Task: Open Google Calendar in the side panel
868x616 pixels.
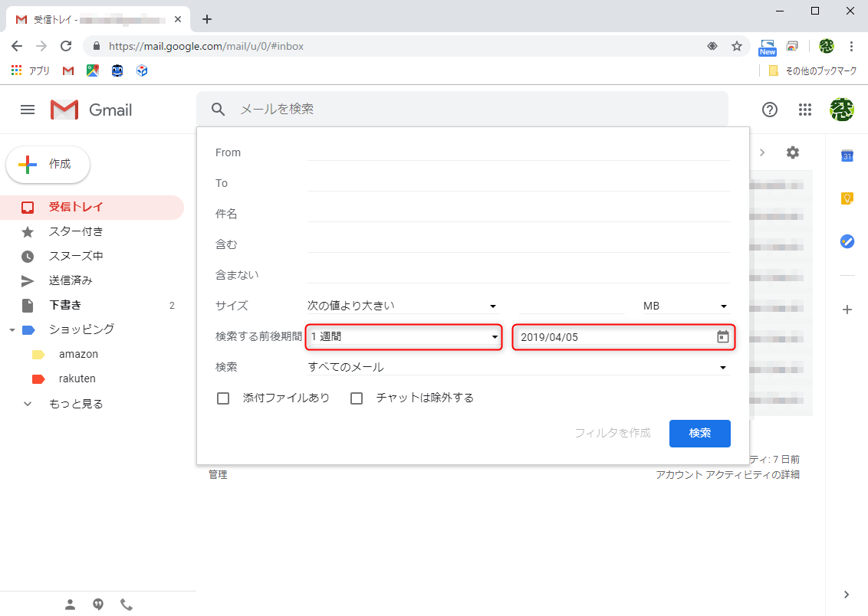Action: [x=847, y=156]
